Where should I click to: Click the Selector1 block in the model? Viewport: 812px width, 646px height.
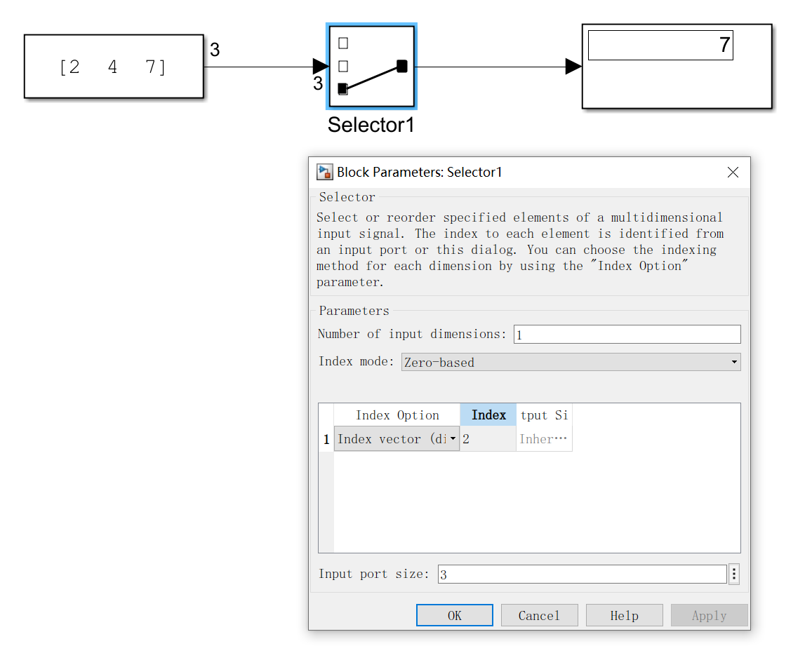371,67
